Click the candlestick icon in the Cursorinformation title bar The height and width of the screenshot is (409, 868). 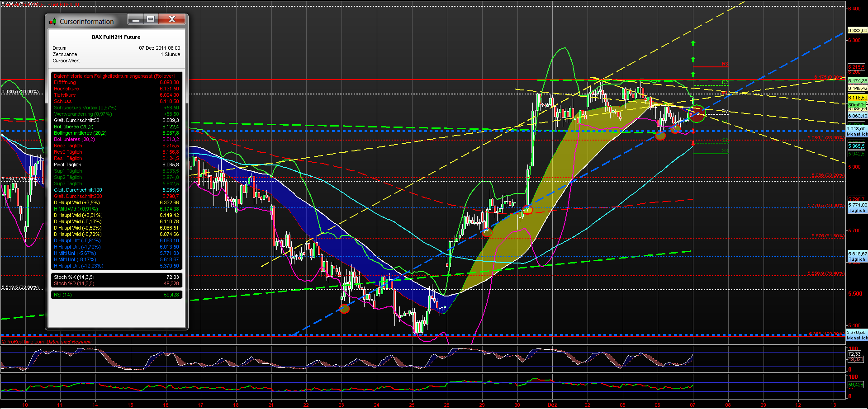(53, 21)
